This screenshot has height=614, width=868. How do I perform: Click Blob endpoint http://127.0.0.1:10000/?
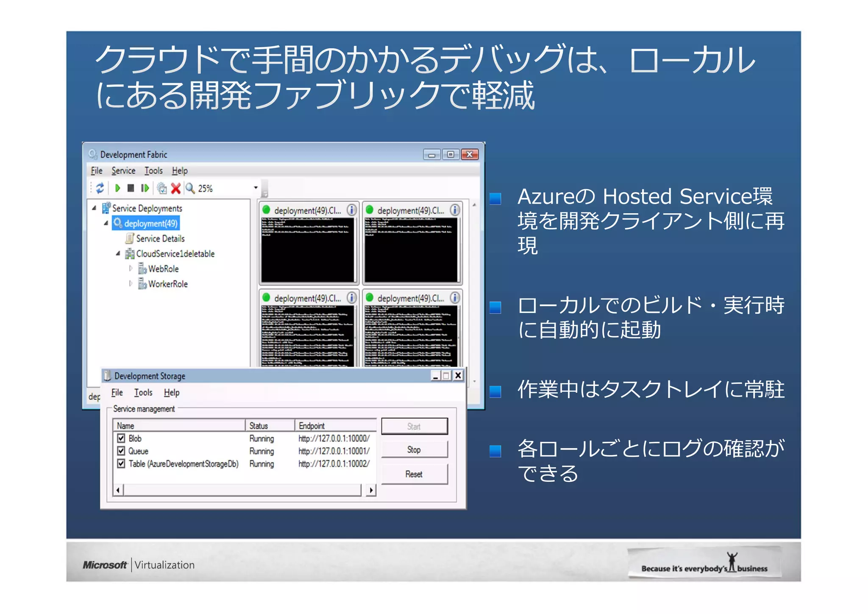point(334,438)
